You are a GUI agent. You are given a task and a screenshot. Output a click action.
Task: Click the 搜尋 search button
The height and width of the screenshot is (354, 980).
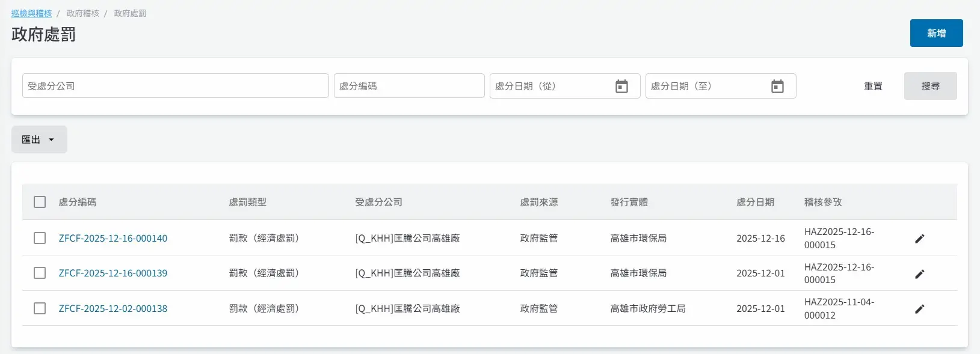pyautogui.click(x=930, y=86)
